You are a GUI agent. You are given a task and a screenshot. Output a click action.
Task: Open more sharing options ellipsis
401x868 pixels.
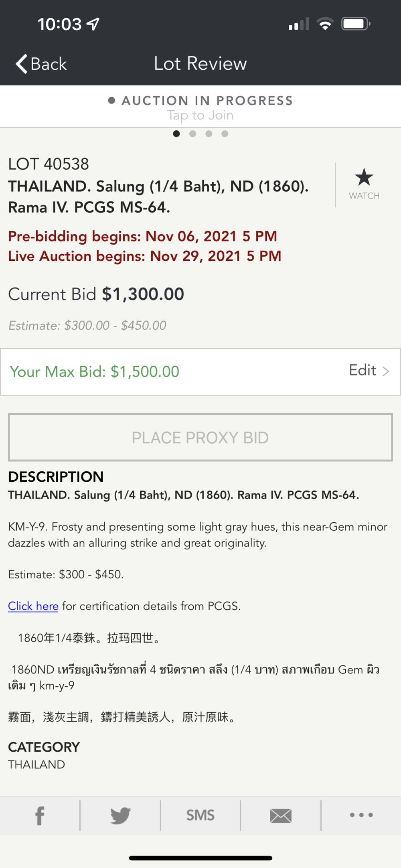(x=361, y=815)
